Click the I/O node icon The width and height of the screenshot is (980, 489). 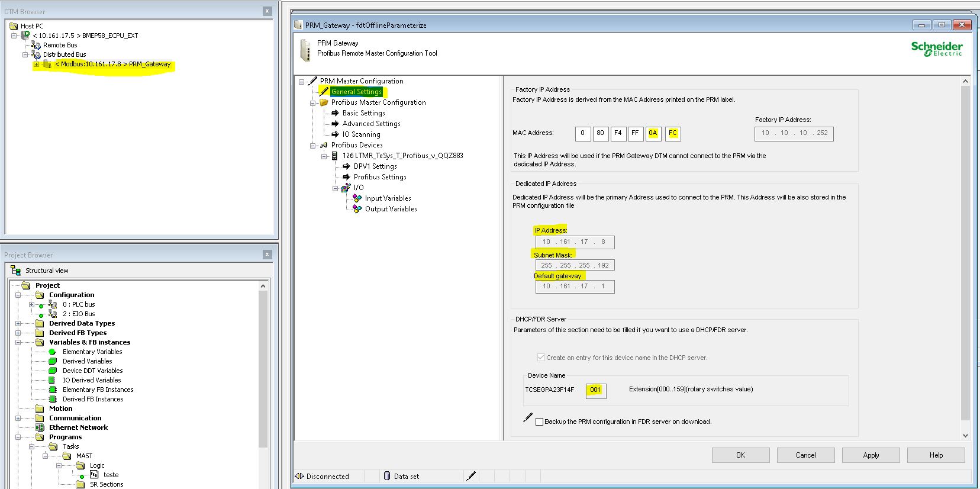346,188
